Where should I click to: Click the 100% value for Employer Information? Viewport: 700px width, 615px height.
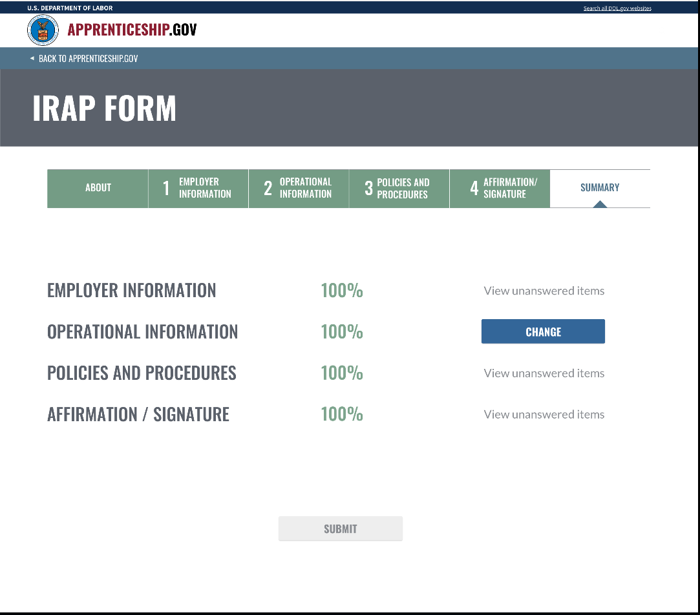click(x=342, y=291)
